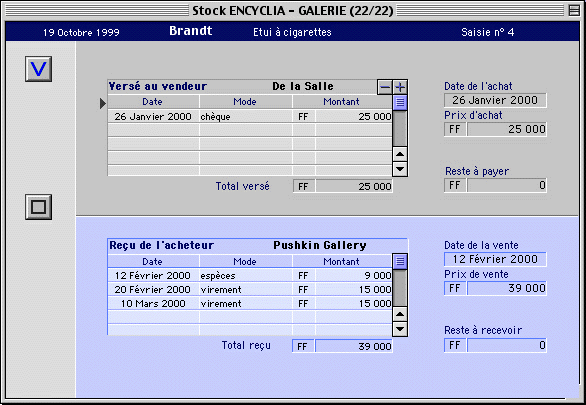Select the espèces payment row
Screen dimensions: 586x405
click(x=250, y=275)
